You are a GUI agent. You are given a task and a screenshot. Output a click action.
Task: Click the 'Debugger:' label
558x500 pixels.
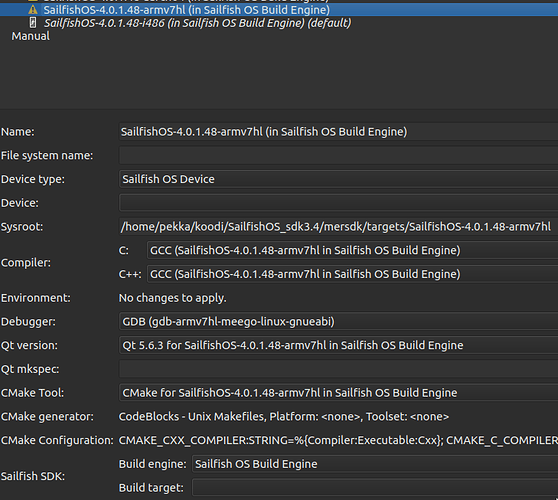[28, 322]
